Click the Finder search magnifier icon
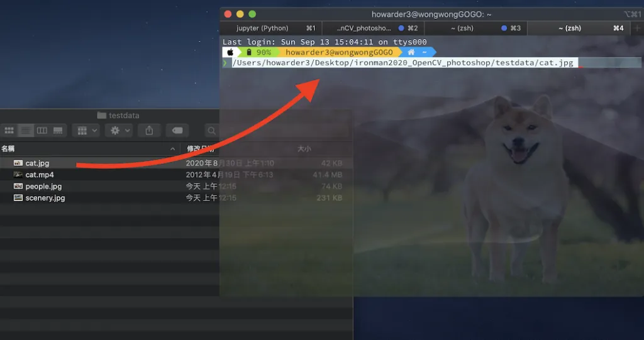Viewport: 644px width, 340px height. (211, 131)
